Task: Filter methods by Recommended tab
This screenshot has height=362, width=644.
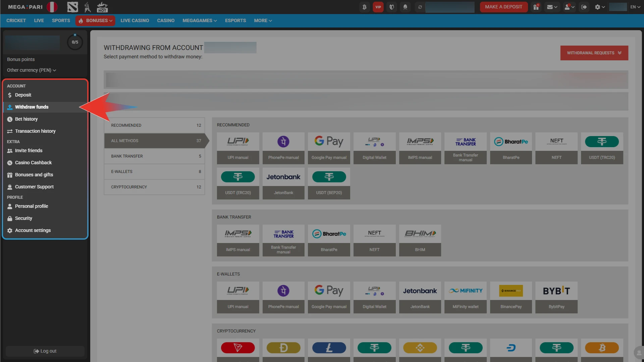Action: tap(154, 125)
